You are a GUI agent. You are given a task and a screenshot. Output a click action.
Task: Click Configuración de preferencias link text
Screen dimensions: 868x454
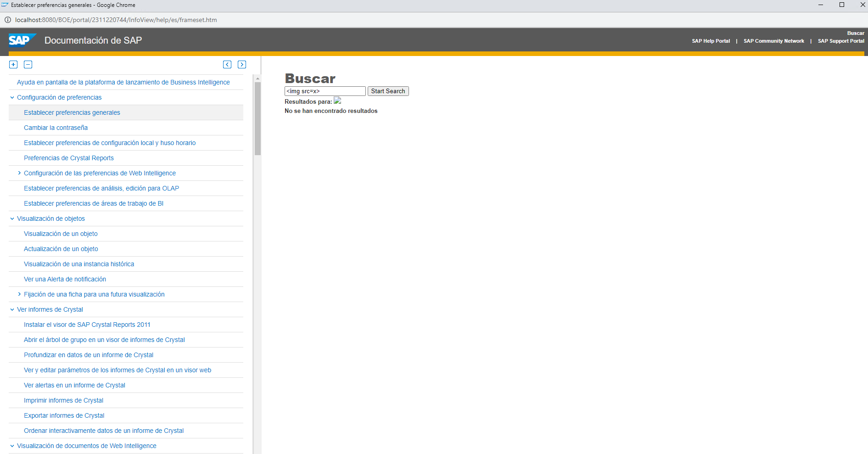(59, 97)
